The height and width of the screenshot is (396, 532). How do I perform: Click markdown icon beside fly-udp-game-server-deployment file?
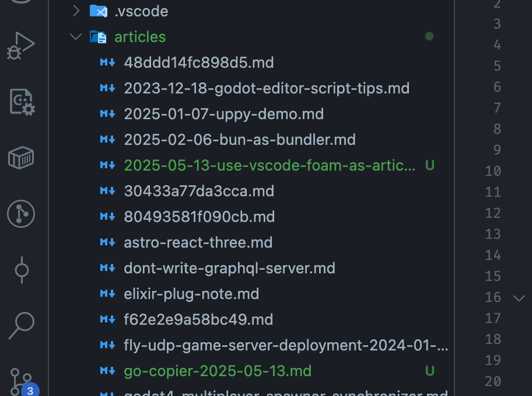[x=107, y=345]
